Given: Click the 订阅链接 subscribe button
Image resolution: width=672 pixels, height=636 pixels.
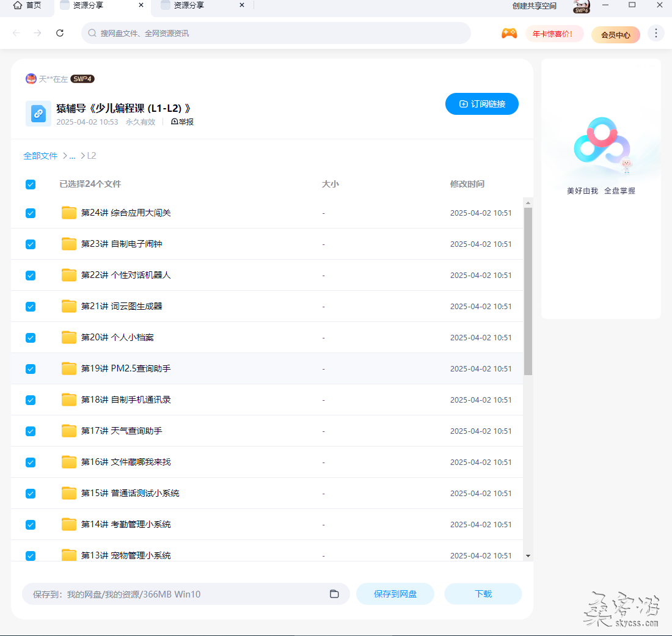Looking at the screenshot, I should point(481,104).
